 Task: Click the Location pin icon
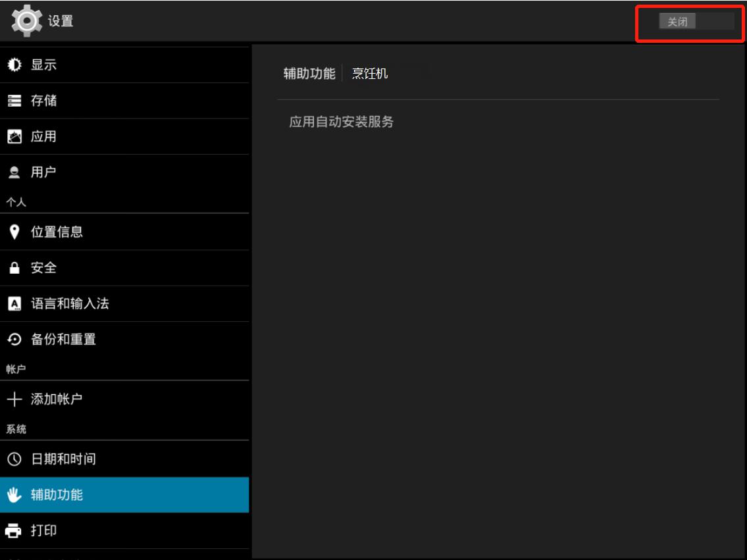[x=14, y=232]
